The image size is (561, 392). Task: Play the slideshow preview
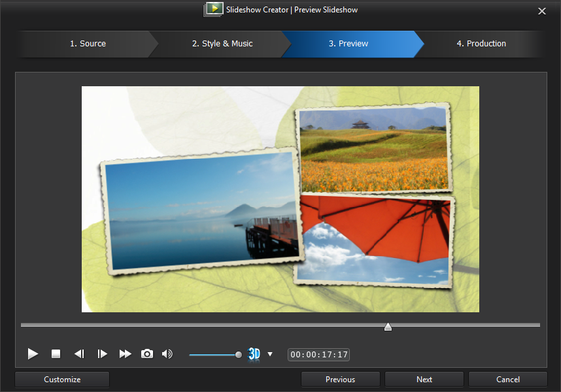(x=33, y=353)
